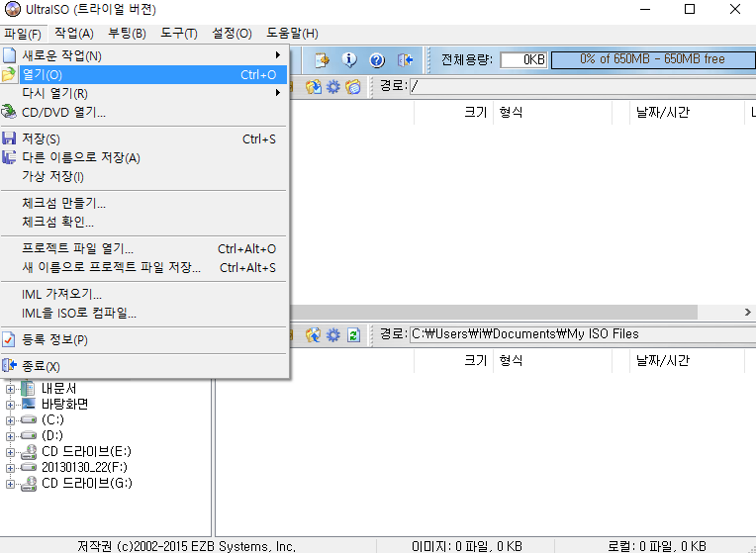
Task: Click the UltraISO disc logo in title bar
Action: click(13, 9)
